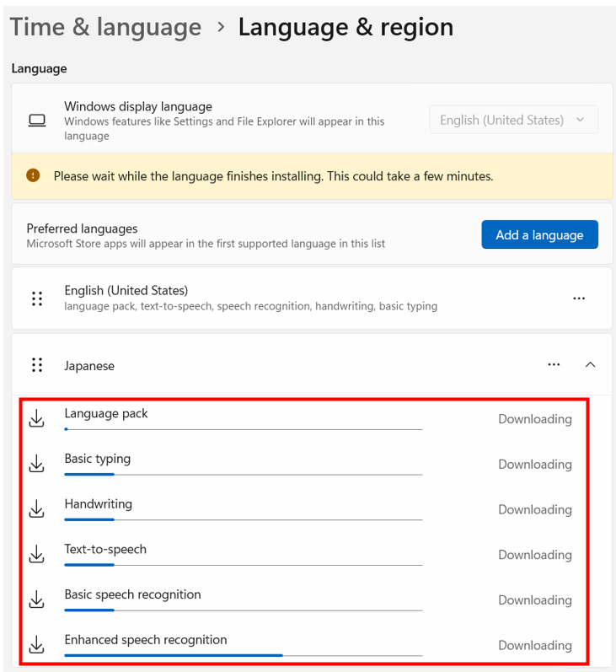Open more options menu for Japanese
616x672 pixels.
[x=554, y=365]
